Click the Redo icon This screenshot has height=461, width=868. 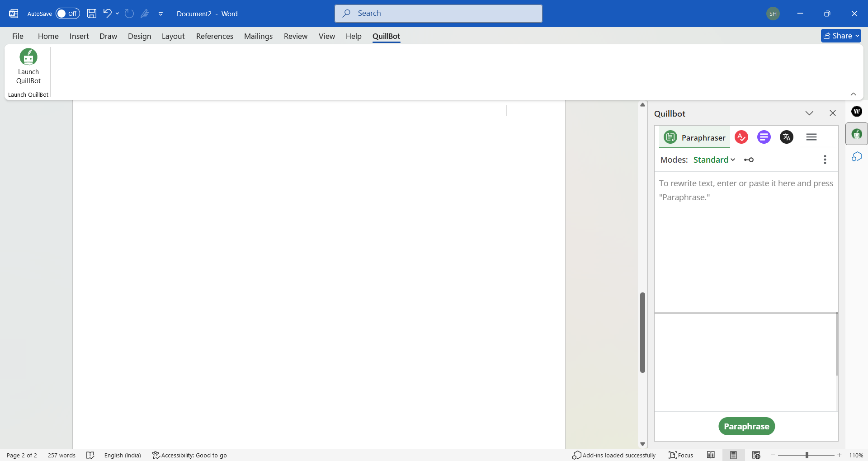(x=129, y=14)
